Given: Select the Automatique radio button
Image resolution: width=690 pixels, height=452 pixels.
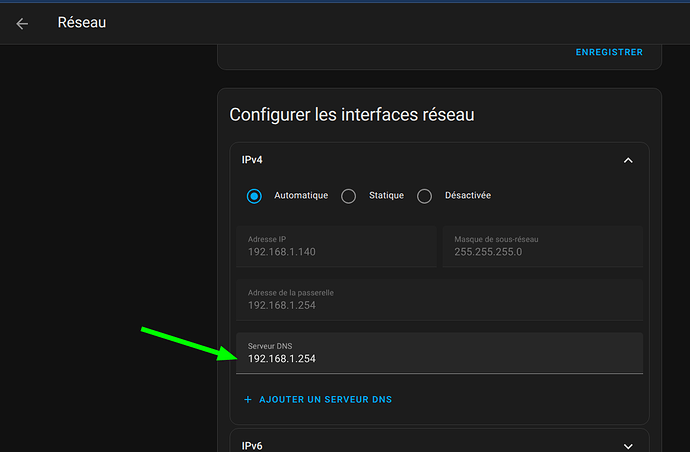Looking at the screenshot, I should pos(254,196).
